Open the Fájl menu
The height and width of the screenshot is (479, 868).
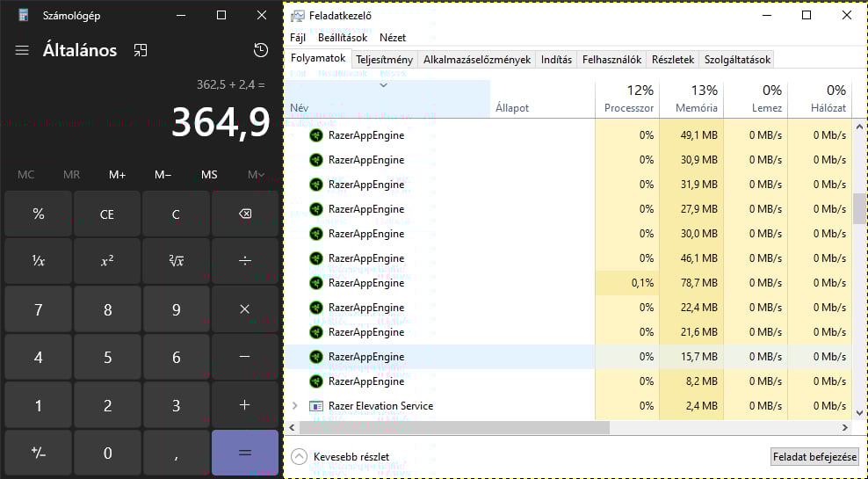298,38
